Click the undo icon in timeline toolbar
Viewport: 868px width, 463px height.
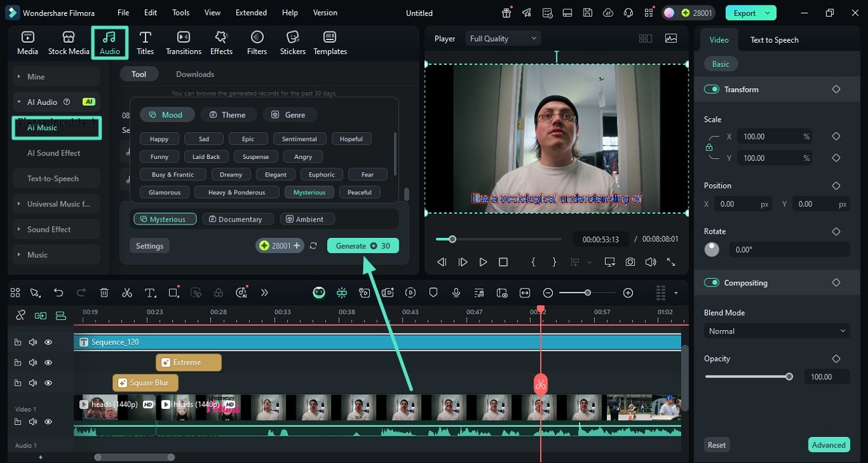[58, 293]
